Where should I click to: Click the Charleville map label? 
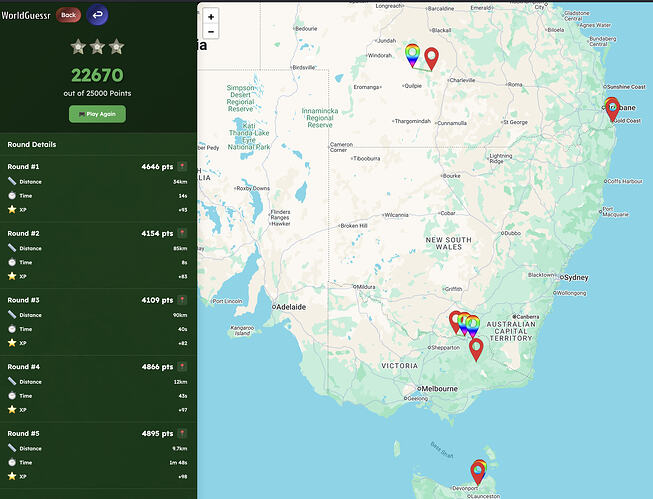point(462,80)
